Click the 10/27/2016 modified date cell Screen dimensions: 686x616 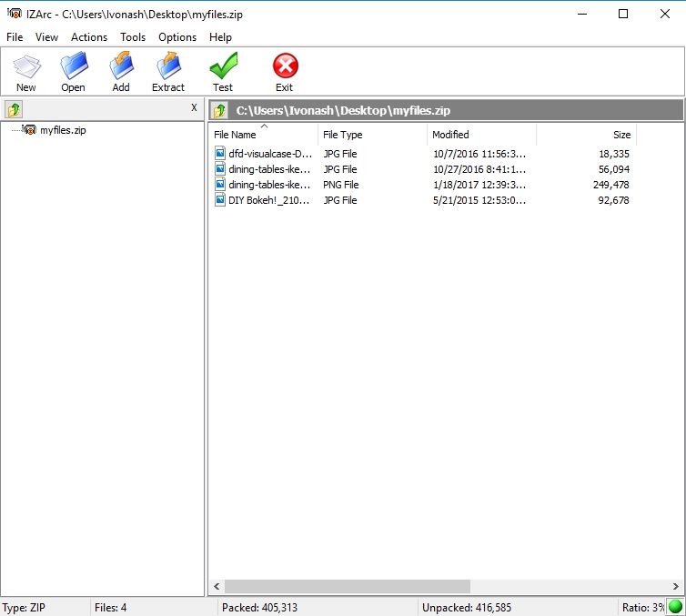click(479, 169)
